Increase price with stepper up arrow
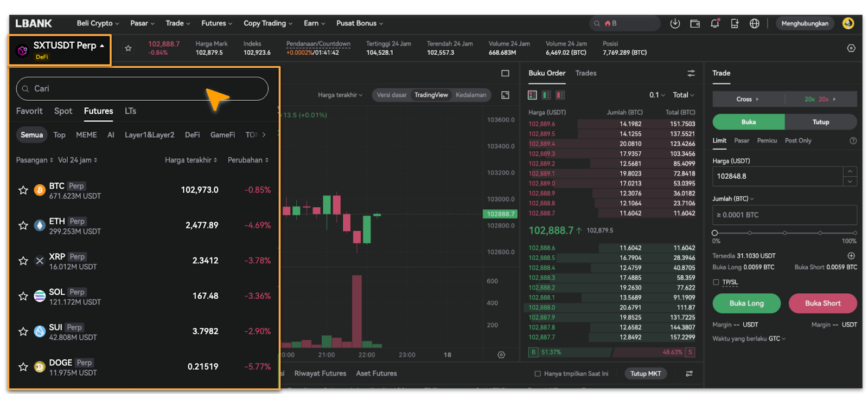 (x=850, y=172)
